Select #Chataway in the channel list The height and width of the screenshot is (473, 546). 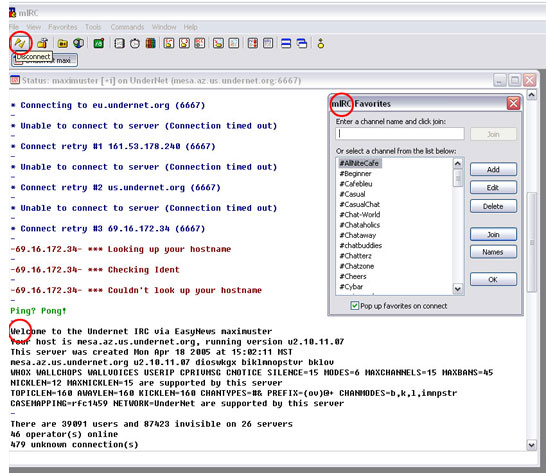pos(358,235)
